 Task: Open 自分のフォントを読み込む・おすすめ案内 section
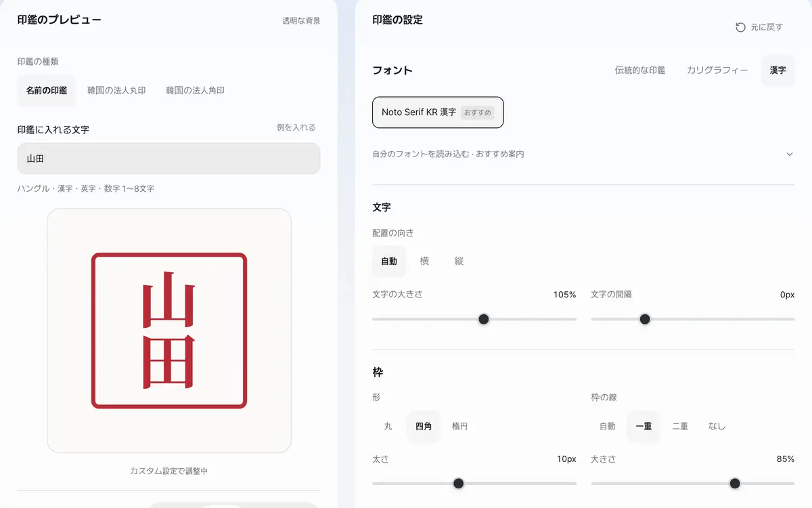pyautogui.click(x=583, y=154)
